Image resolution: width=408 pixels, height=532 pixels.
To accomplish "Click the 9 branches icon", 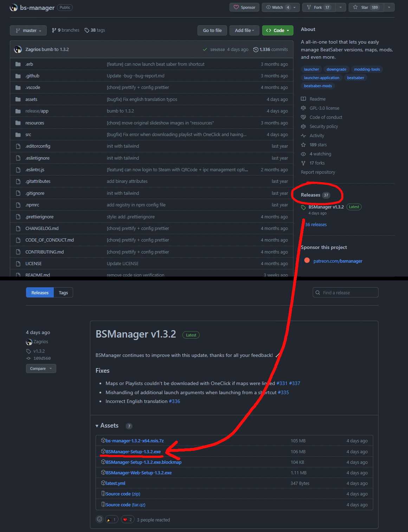I will pos(55,30).
